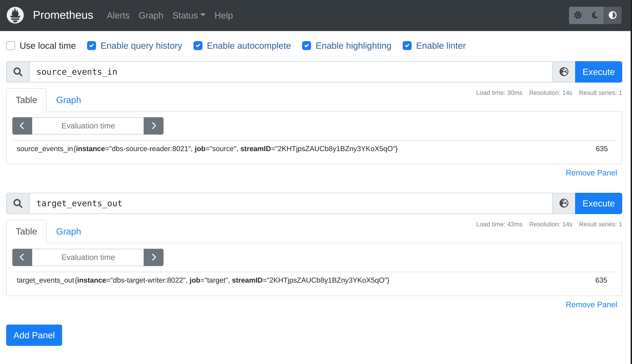Click the search magnifier beside source_events_in query

pyautogui.click(x=18, y=72)
